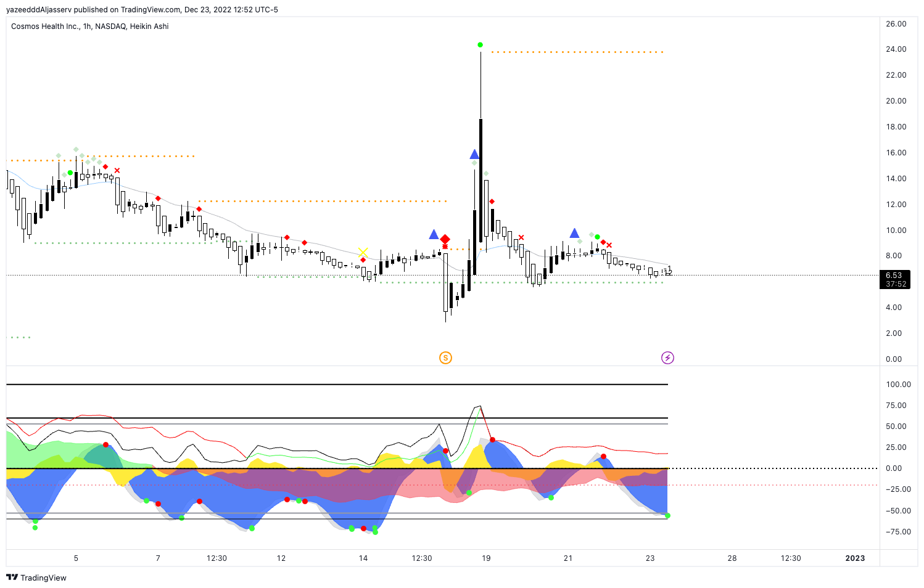Click the 25.00 oscillator axis label

896,447
